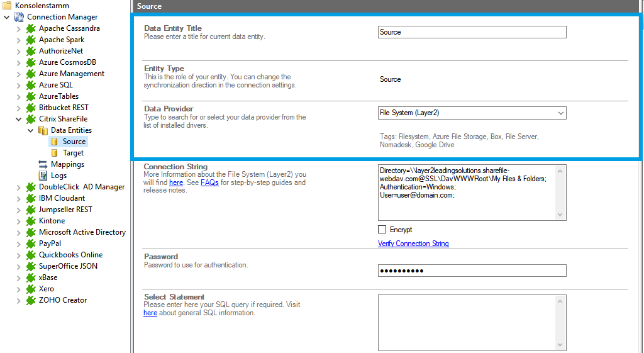The image size is (644, 353).
Task: Click the Logs icon under Citrix ShareFile
Action: click(43, 176)
